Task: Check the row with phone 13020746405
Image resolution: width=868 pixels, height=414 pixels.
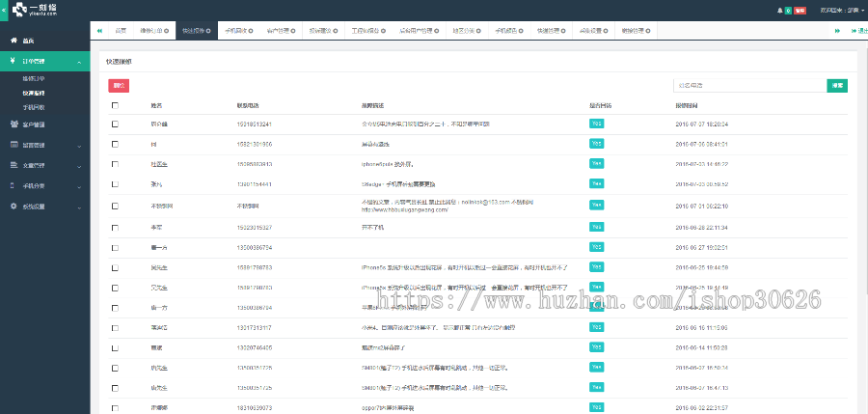Action: [115, 348]
